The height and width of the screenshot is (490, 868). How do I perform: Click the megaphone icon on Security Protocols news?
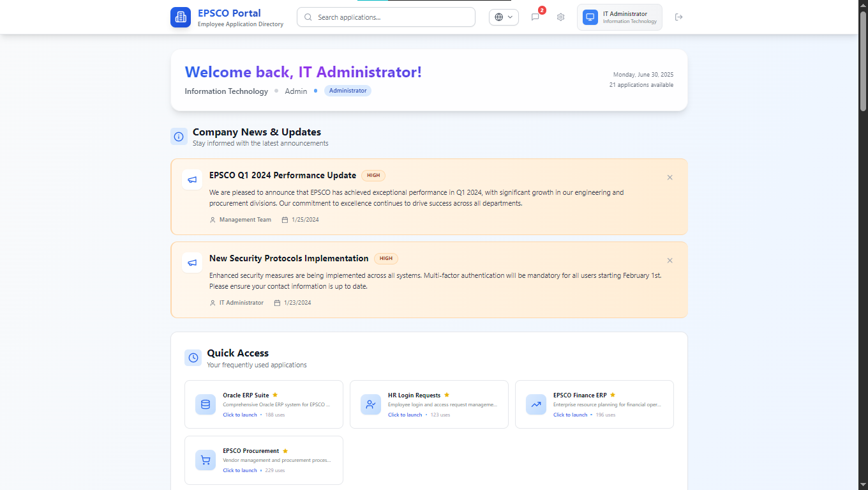[x=192, y=263]
